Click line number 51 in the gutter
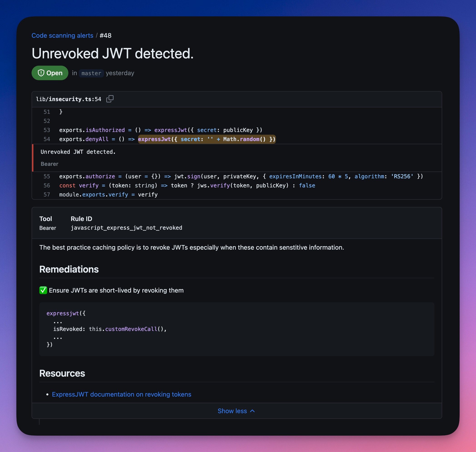This screenshot has width=476, height=452. tap(47, 112)
